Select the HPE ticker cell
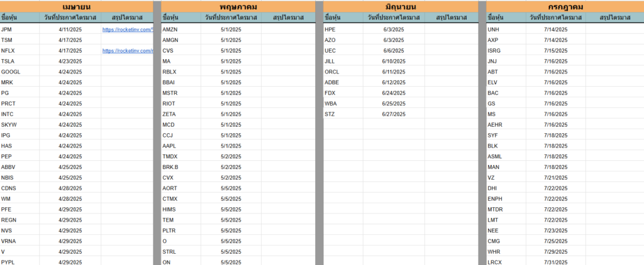This screenshot has height=265, width=644. tap(343, 30)
